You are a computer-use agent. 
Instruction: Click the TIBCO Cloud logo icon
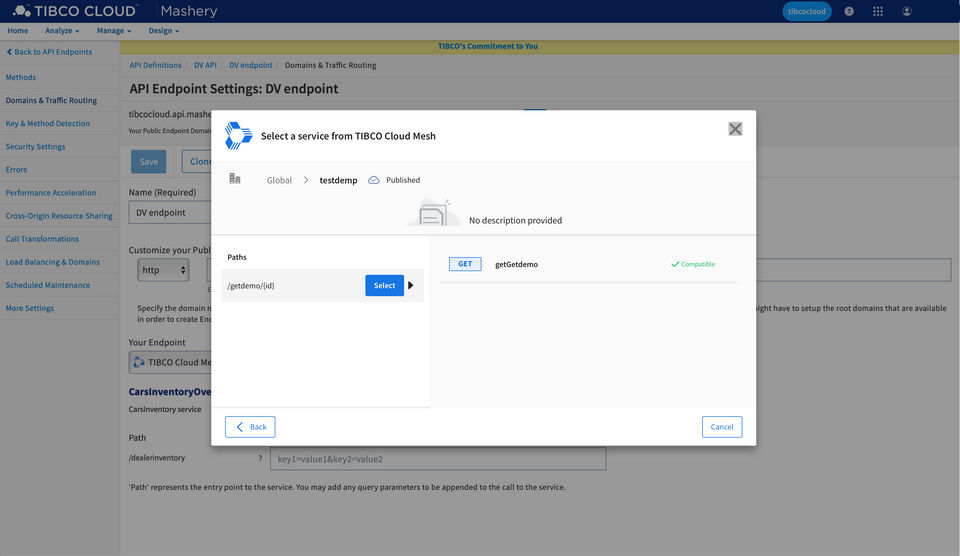21,10
